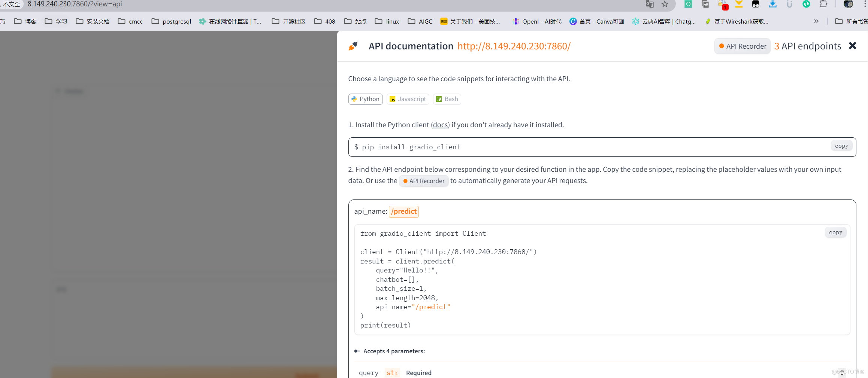Open the AIGC bookmark folder
This screenshot has width=868, height=378.
click(x=420, y=21)
